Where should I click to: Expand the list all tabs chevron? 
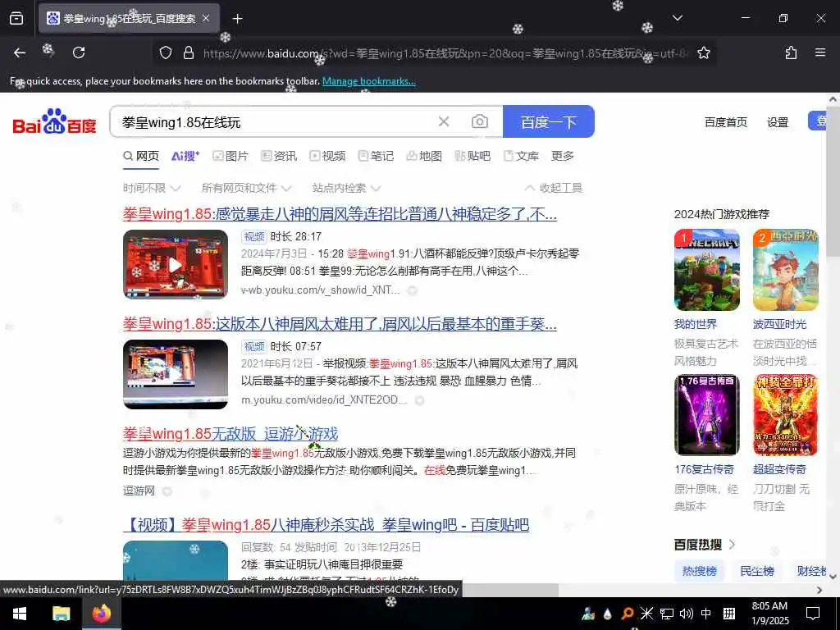pyautogui.click(x=677, y=18)
